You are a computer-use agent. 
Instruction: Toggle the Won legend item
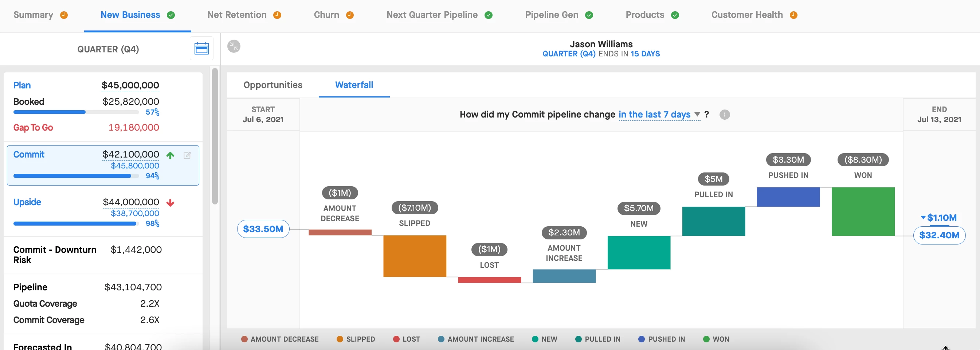click(x=716, y=339)
